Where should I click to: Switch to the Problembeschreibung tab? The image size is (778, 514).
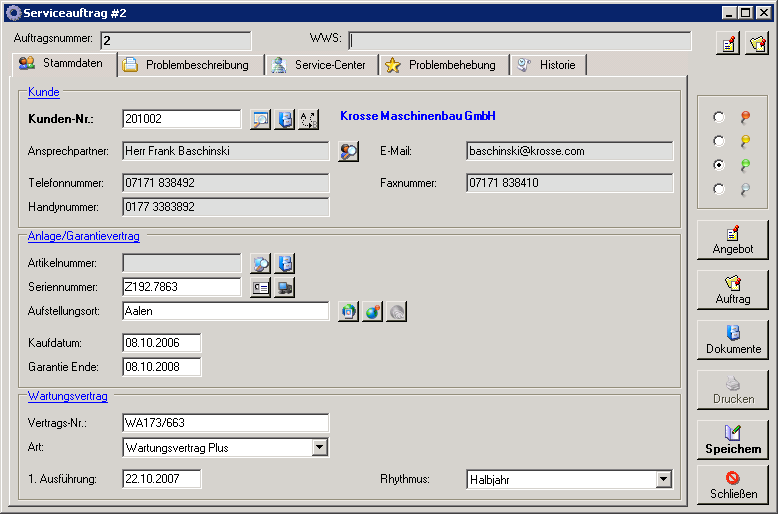click(192, 65)
